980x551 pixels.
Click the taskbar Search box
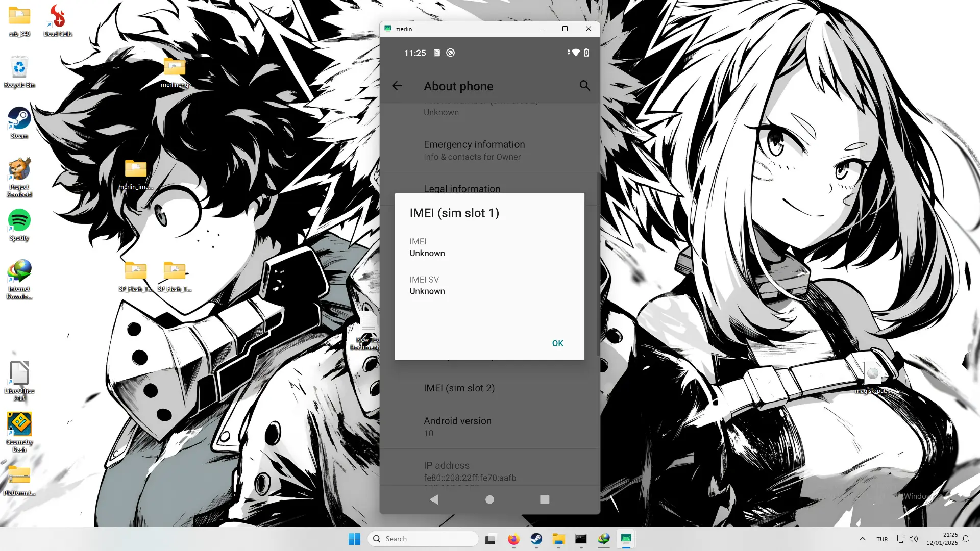click(423, 539)
